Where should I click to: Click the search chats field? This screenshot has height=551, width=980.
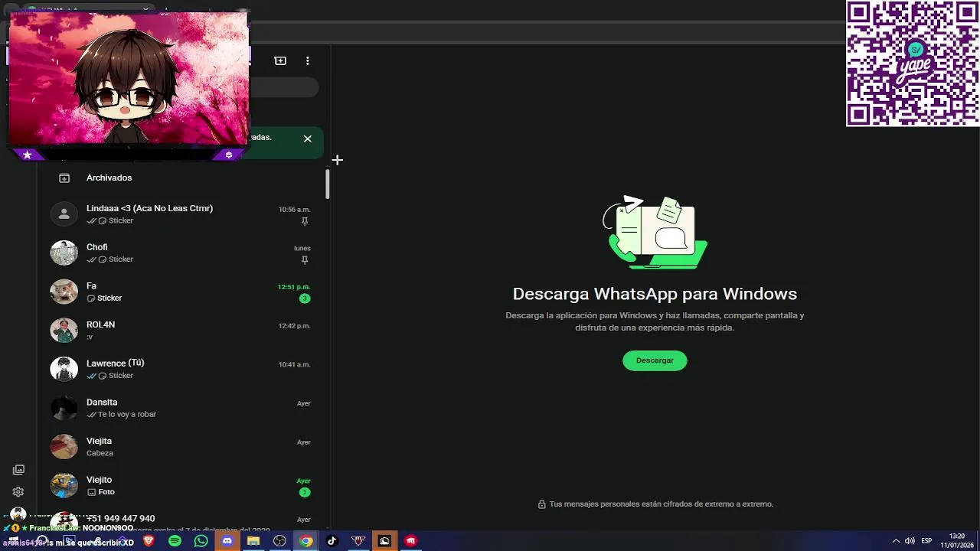(283, 88)
